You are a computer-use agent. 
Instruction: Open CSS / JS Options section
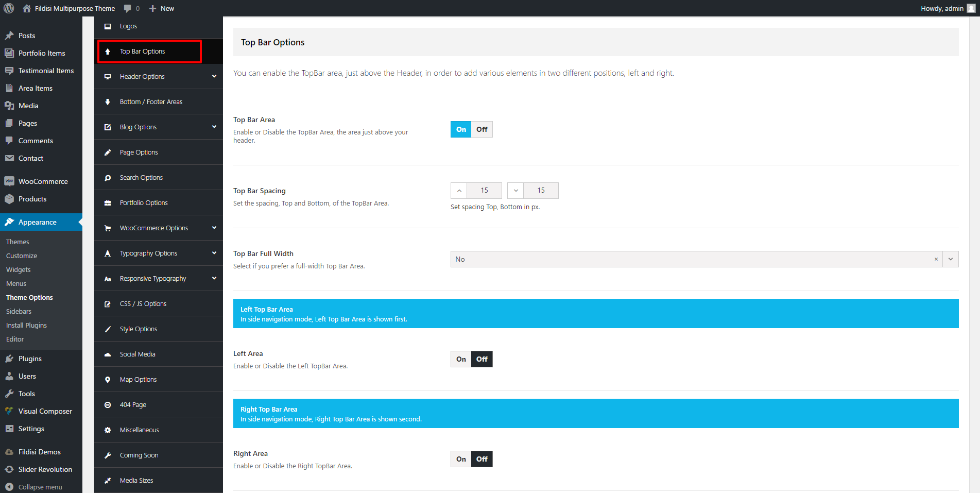click(159, 304)
